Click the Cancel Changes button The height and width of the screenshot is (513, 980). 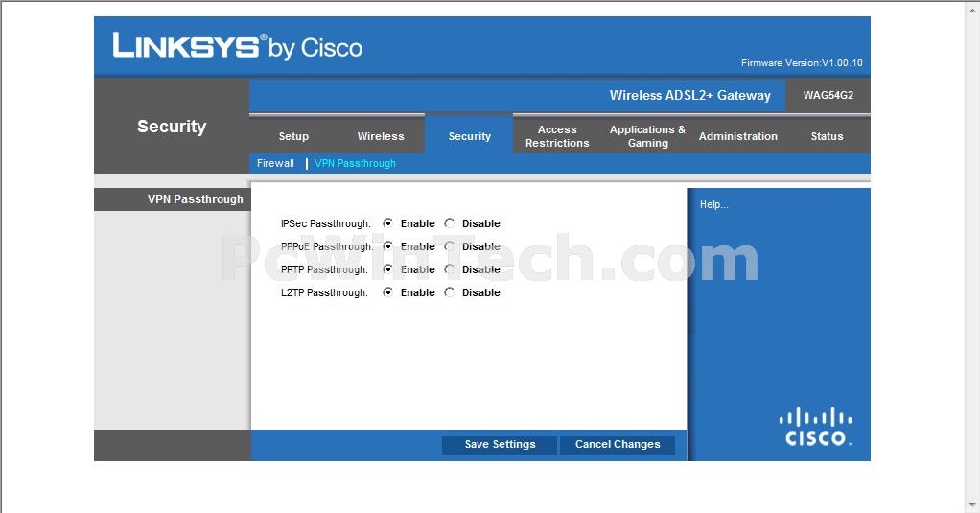(618, 445)
